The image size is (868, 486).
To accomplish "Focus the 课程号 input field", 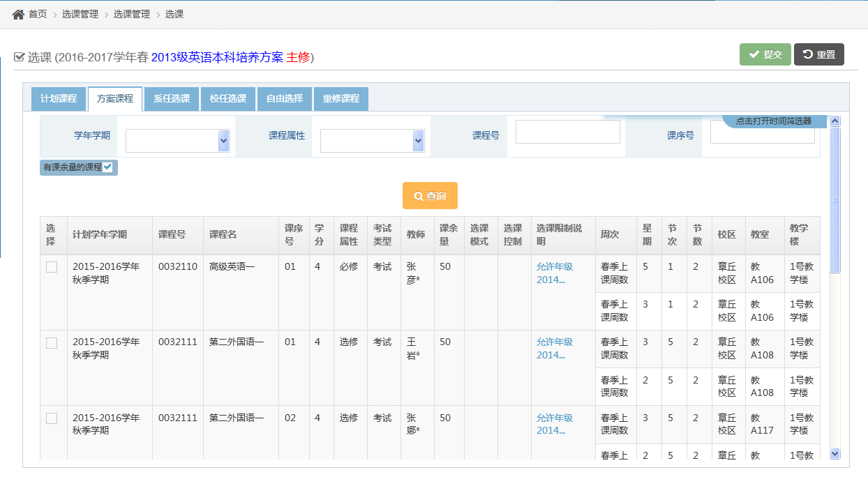I will (x=567, y=132).
